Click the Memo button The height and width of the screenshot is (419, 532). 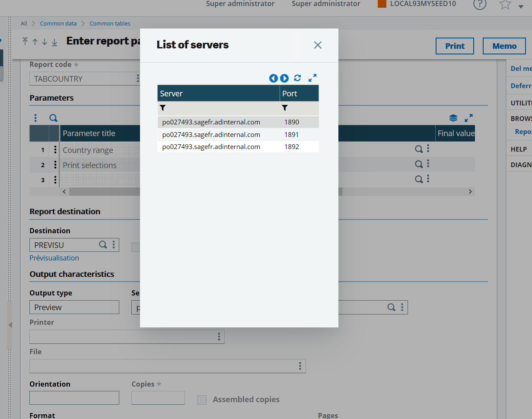pos(504,46)
